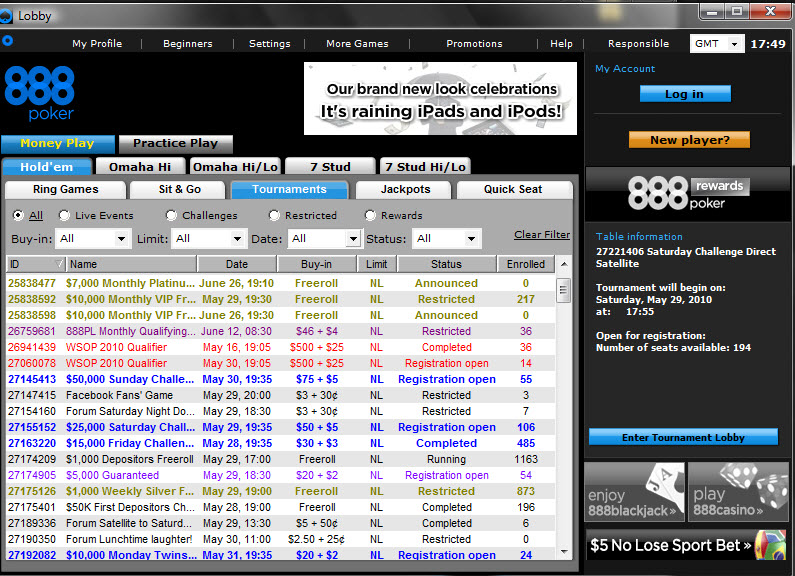Select the Restricted radio button
This screenshot has width=795, height=576.
coord(274,215)
